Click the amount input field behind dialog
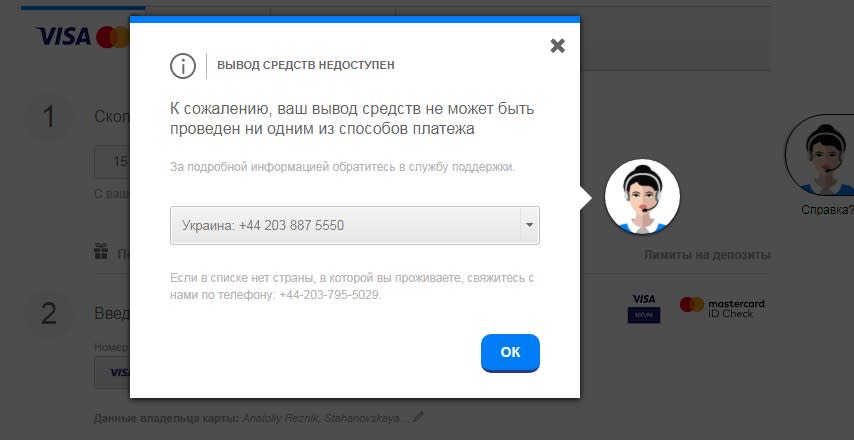This screenshot has width=854, height=440. click(113, 162)
